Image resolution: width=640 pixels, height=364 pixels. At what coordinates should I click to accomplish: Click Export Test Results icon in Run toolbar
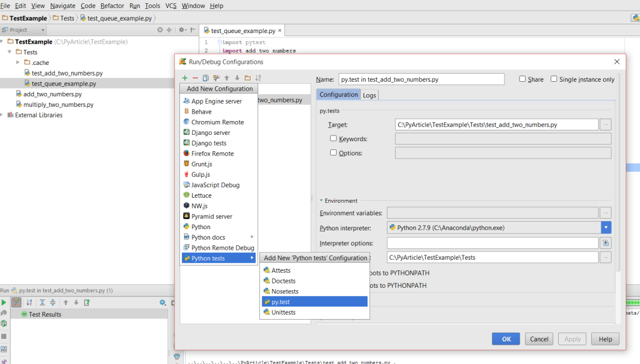[87, 302]
